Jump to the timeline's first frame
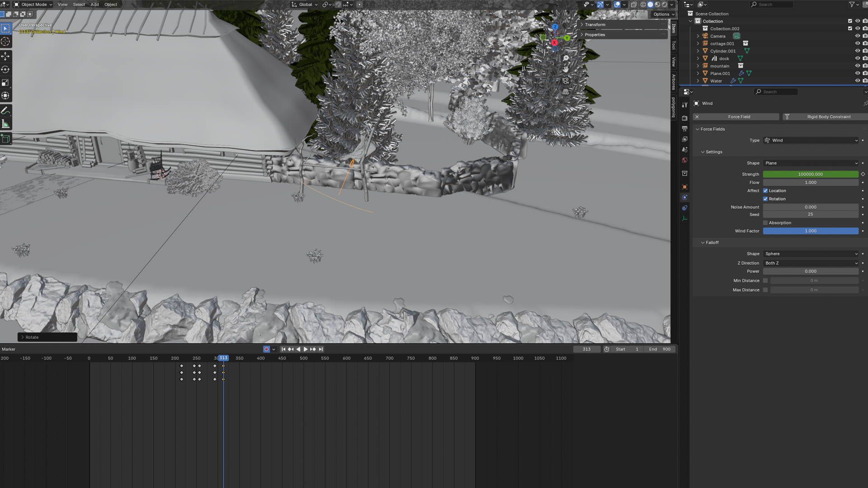Image resolution: width=868 pixels, height=488 pixels. [x=283, y=349]
